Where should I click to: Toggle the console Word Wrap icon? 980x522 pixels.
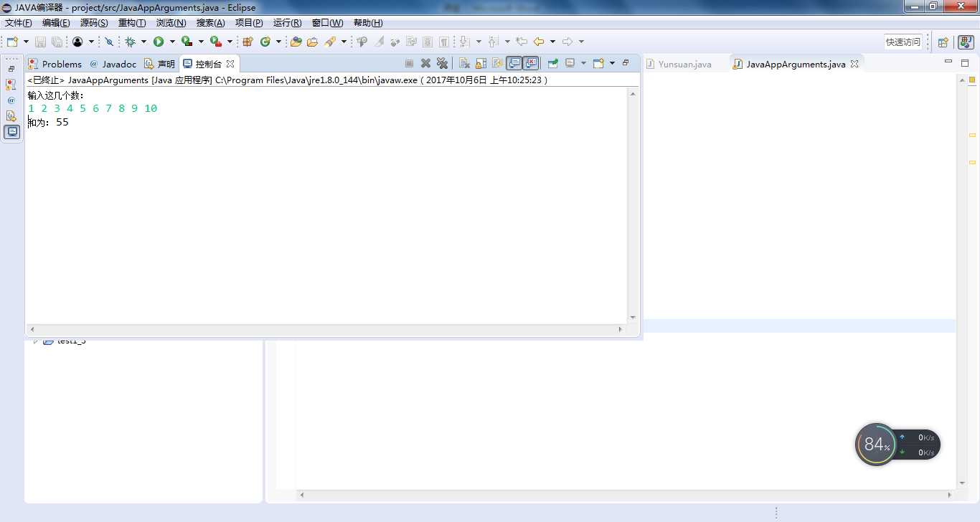498,63
